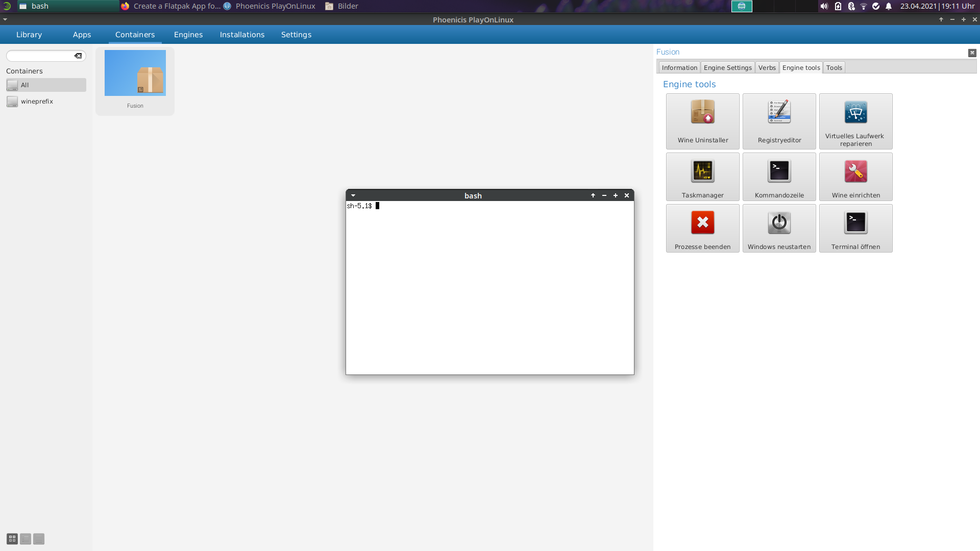Switch to detailed list view layout
This screenshot has width=980, height=551.
click(x=39, y=539)
